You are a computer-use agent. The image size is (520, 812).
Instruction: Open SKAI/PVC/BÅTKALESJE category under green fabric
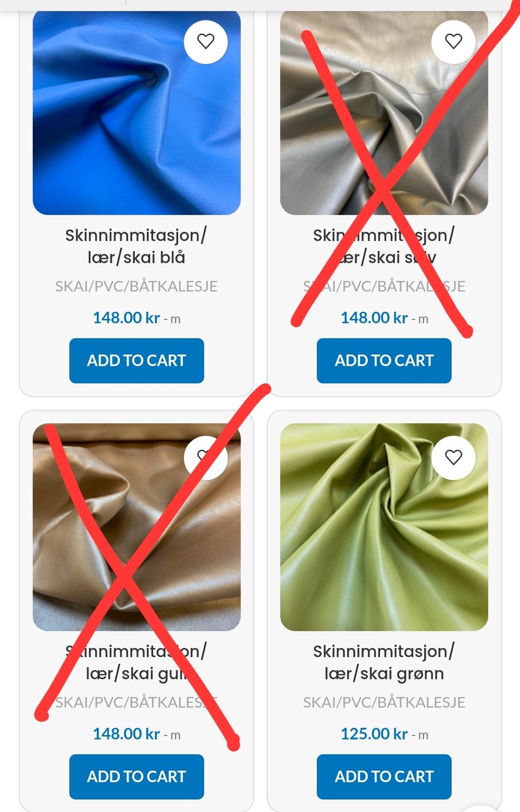[384, 703]
